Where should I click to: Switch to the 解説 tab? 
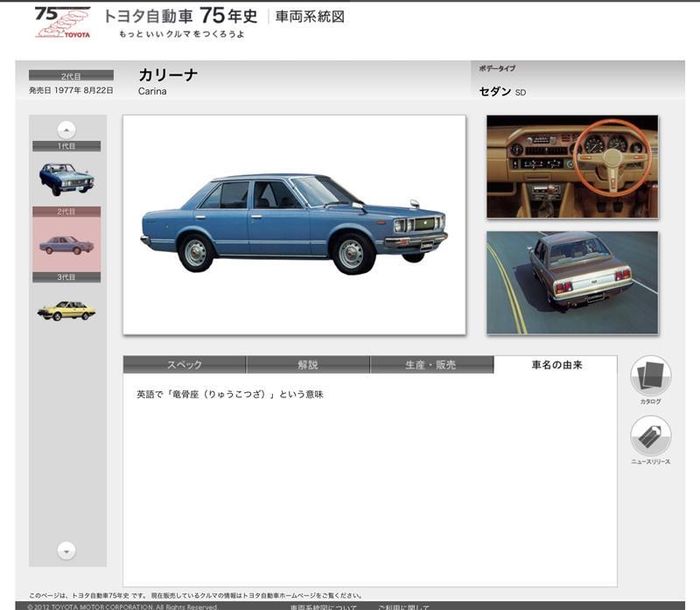click(x=308, y=365)
